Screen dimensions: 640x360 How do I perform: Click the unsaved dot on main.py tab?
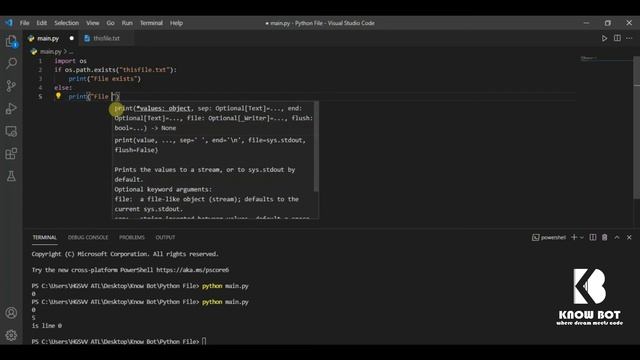(x=71, y=38)
